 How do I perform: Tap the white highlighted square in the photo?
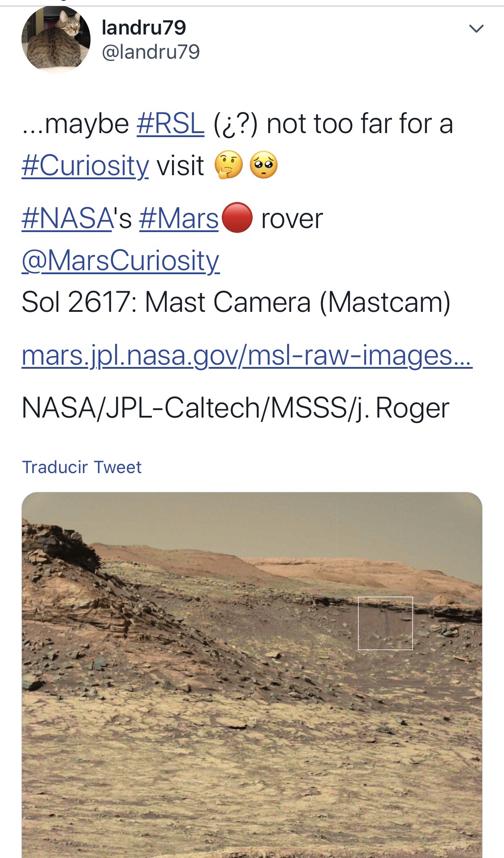(385, 623)
